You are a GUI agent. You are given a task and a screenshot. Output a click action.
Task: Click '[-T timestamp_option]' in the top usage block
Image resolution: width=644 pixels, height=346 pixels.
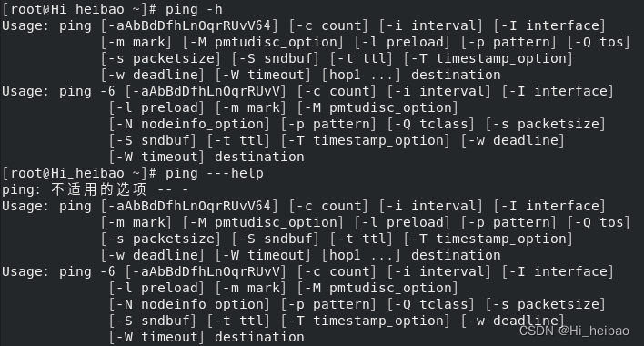[488, 59]
